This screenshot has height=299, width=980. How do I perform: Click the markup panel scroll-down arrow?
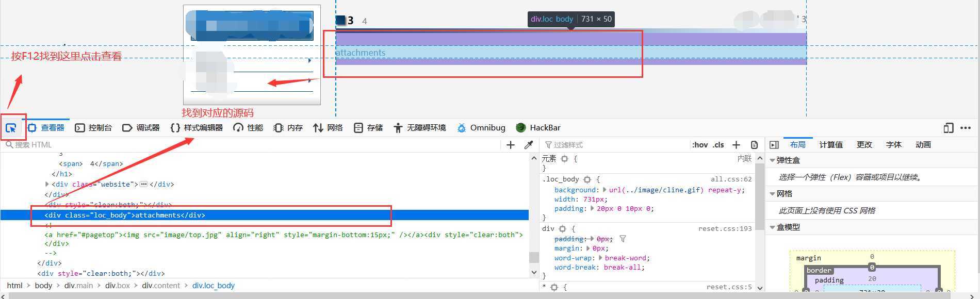click(534, 272)
